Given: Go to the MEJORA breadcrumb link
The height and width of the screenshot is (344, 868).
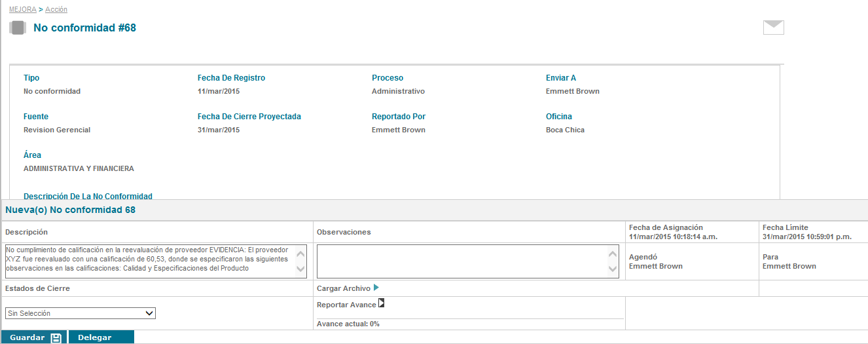Looking at the screenshot, I should 22,9.
